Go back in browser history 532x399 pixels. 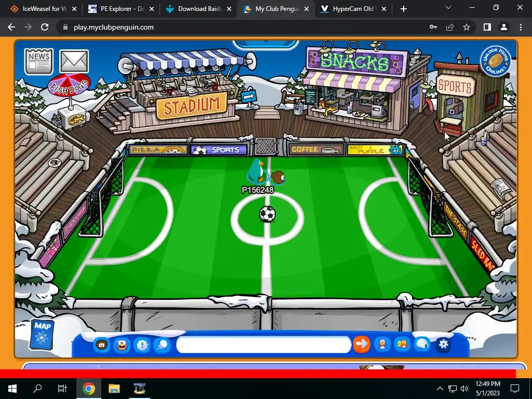(11, 27)
